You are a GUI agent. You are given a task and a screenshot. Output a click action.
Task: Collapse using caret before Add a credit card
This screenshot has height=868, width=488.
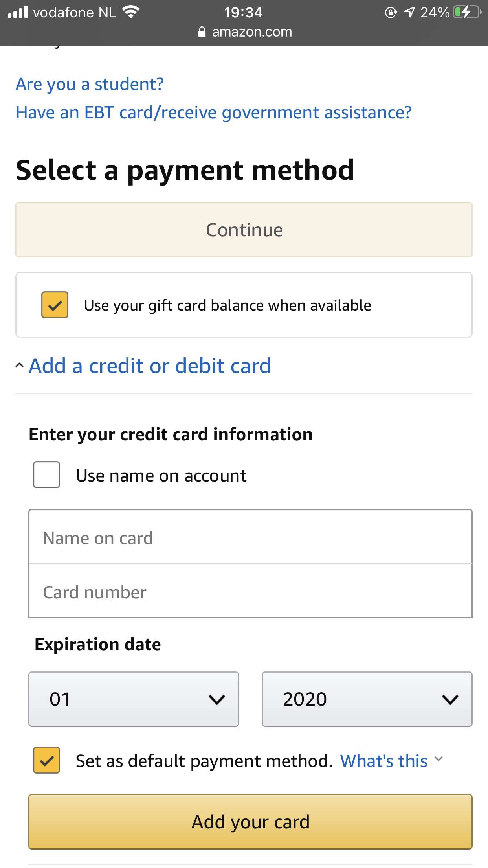click(x=19, y=366)
